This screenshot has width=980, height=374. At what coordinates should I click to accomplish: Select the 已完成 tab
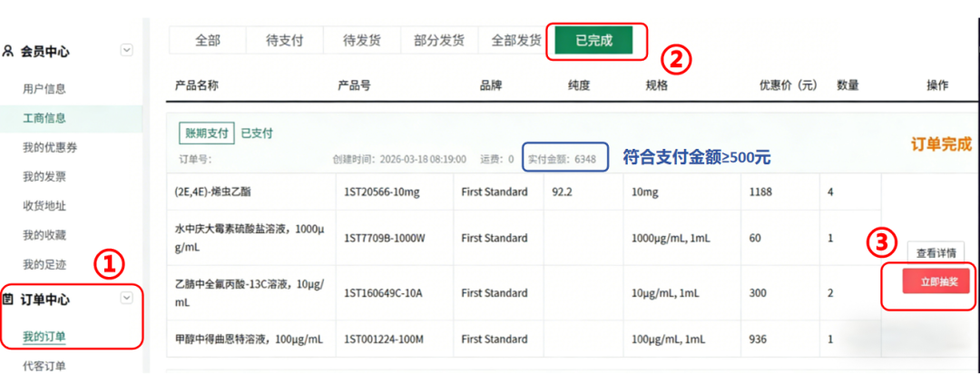[593, 41]
